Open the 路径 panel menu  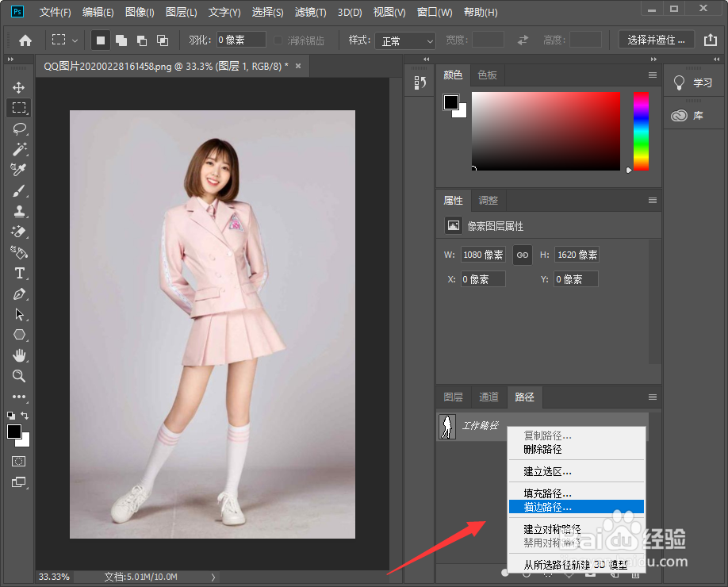point(652,397)
